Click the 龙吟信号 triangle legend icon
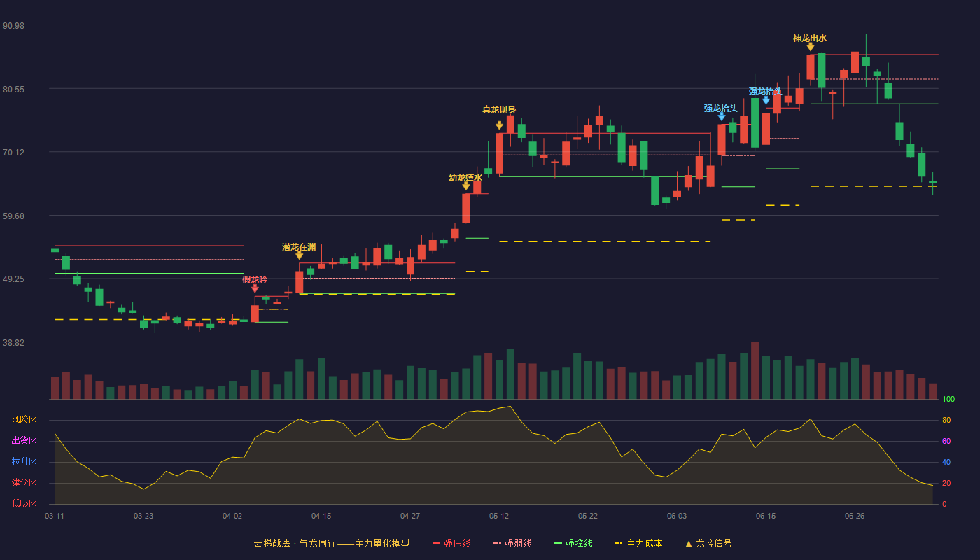Screen dimensions: 980x560 688,543
